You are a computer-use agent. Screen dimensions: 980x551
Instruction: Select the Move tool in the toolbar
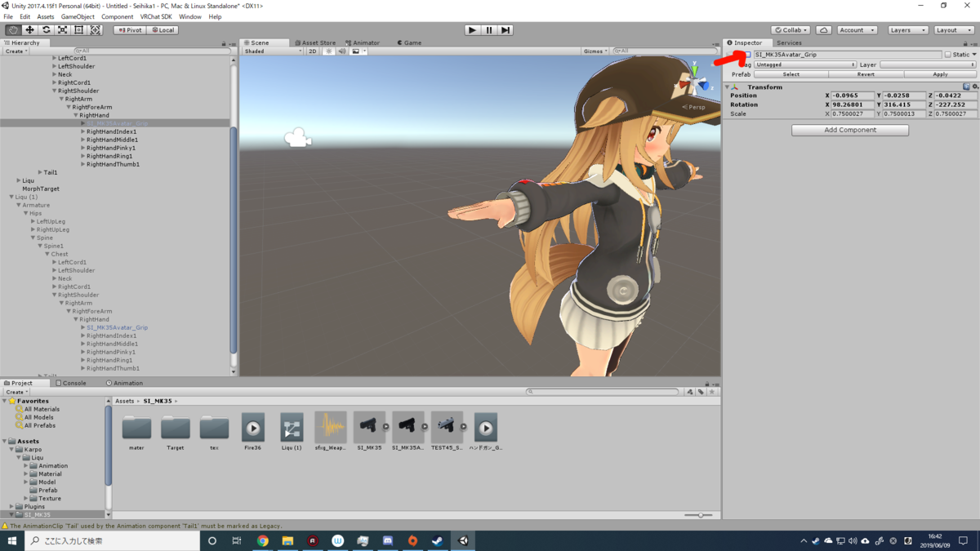29,30
